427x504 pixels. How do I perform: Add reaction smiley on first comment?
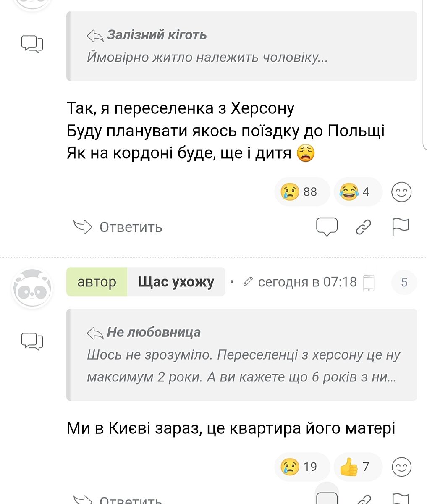pyautogui.click(x=401, y=192)
